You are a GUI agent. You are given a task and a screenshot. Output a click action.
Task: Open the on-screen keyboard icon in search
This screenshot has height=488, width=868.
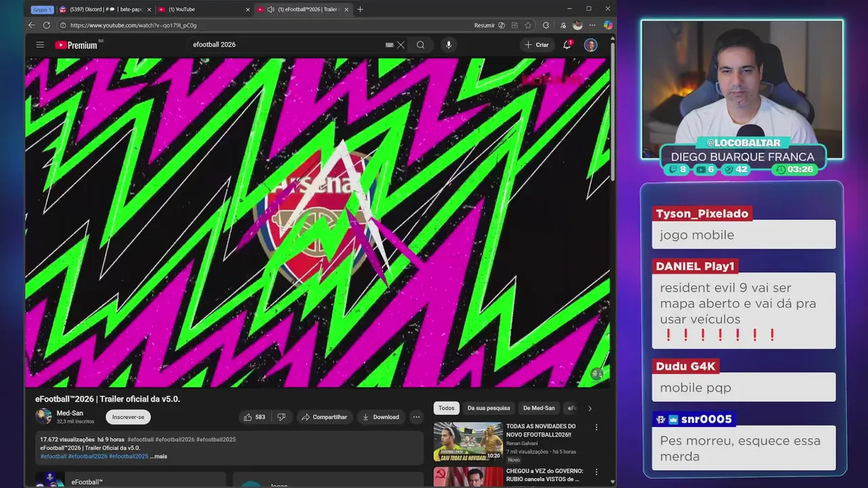coord(389,45)
